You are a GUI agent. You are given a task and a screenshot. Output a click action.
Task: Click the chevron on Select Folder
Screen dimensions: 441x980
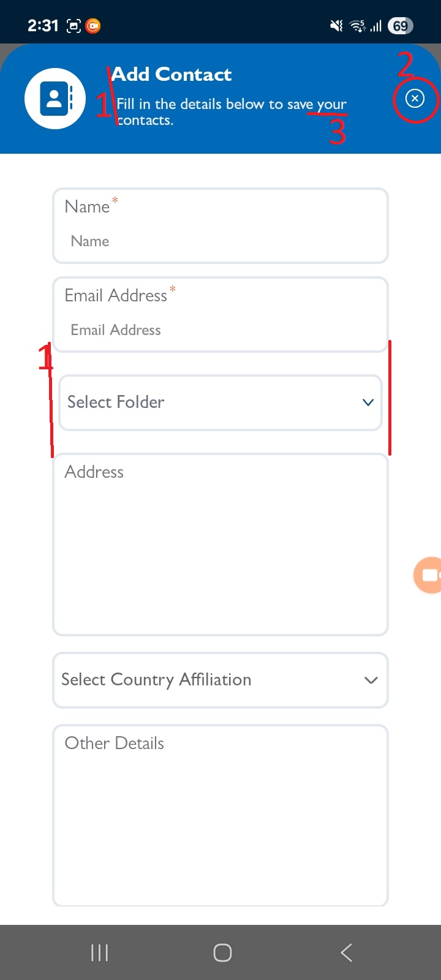[x=368, y=402]
